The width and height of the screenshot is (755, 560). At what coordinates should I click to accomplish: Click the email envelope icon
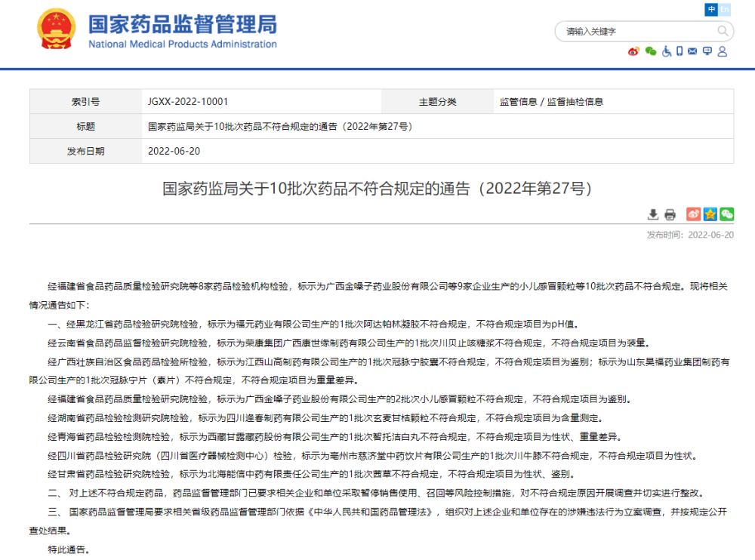[692, 51]
